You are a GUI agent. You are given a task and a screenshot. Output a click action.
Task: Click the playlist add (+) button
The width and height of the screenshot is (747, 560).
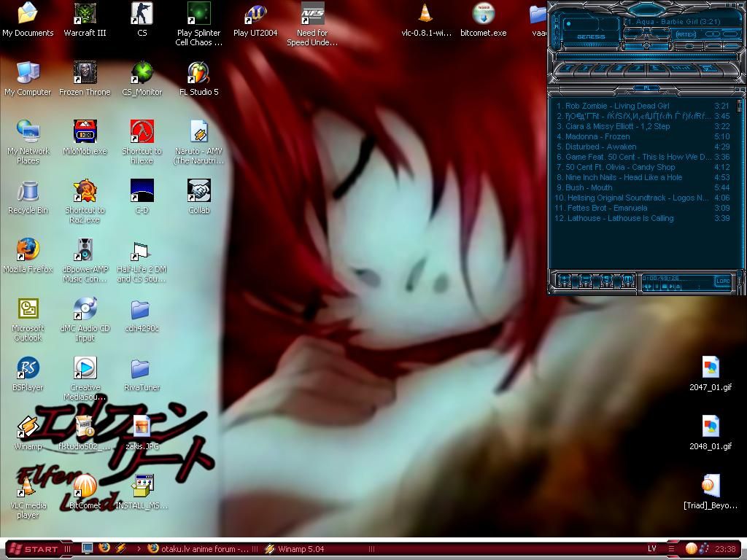click(564, 281)
